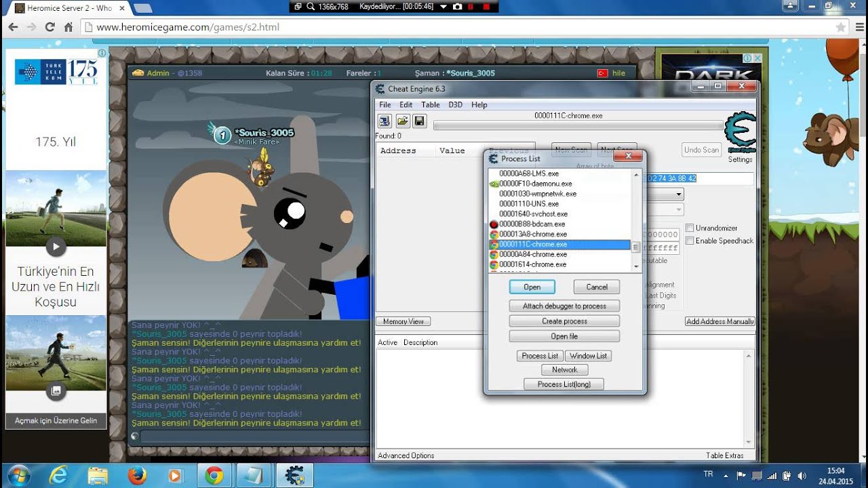Launch Firefox from the taskbar
868x488 pixels.
136,476
